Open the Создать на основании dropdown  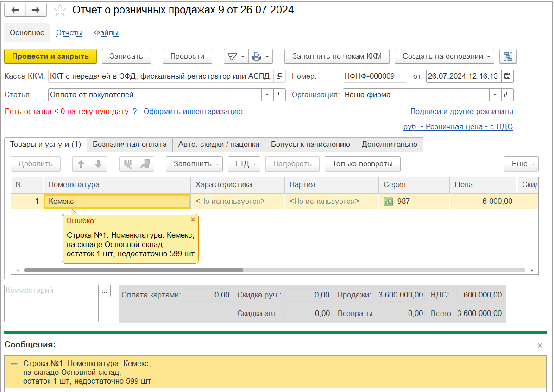click(x=444, y=57)
